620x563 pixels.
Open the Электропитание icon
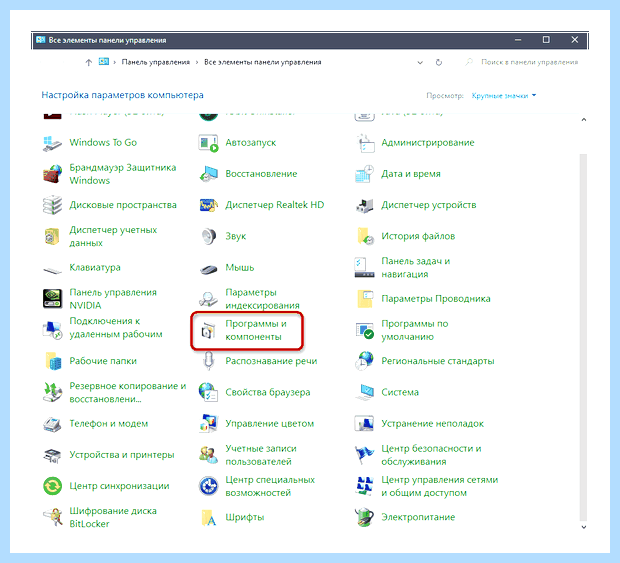click(x=365, y=517)
